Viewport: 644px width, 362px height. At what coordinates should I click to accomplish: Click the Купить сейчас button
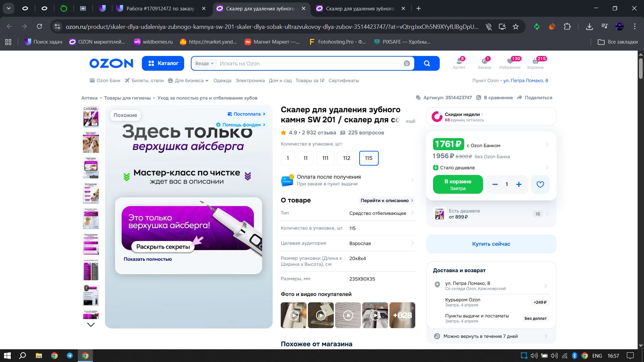click(x=491, y=244)
